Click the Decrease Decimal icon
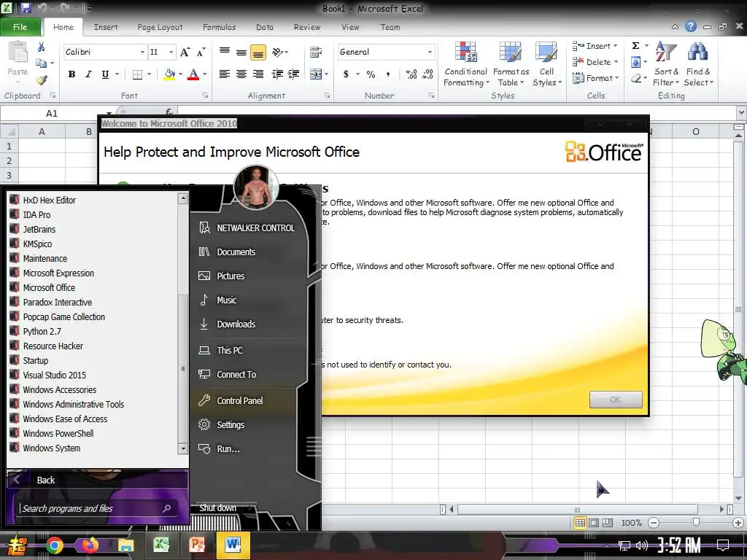The width and height of the screenshot is (747, 560). pyautogui.click(x=427, y=74)
